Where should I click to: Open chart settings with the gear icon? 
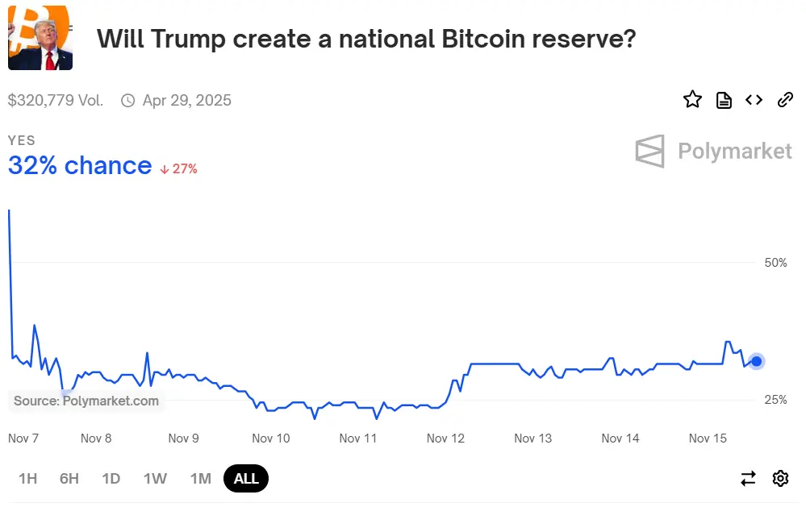(x=780, y=478)
